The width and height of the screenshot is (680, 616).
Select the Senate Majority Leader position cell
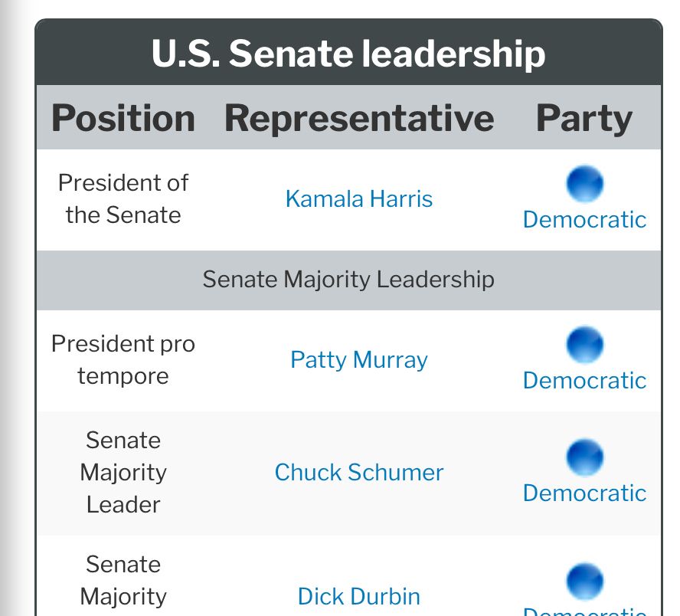[123, 473]
